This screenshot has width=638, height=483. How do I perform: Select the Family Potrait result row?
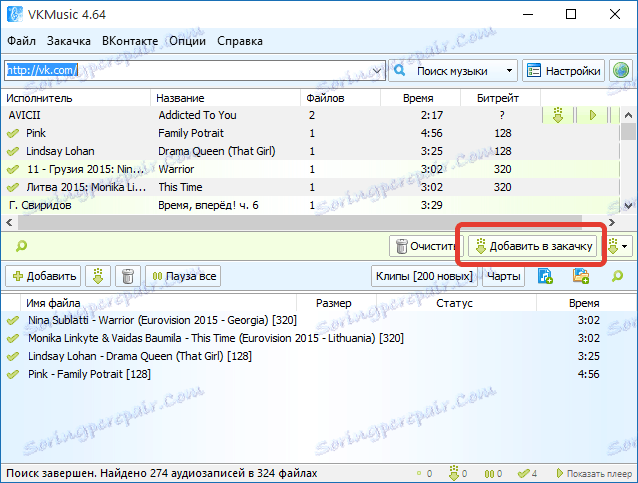tap(310, 133)
